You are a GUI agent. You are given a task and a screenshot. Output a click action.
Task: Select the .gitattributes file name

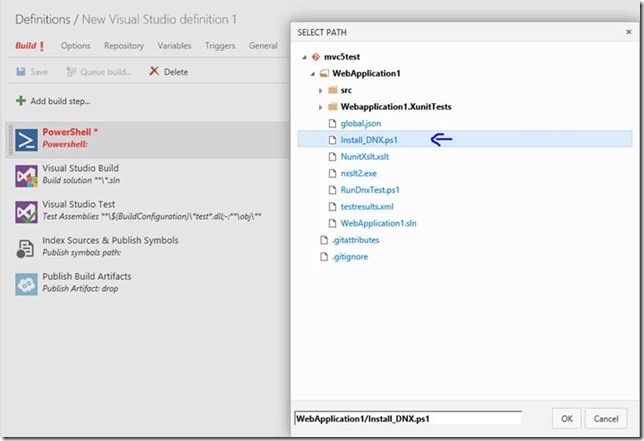pos(356,240)
